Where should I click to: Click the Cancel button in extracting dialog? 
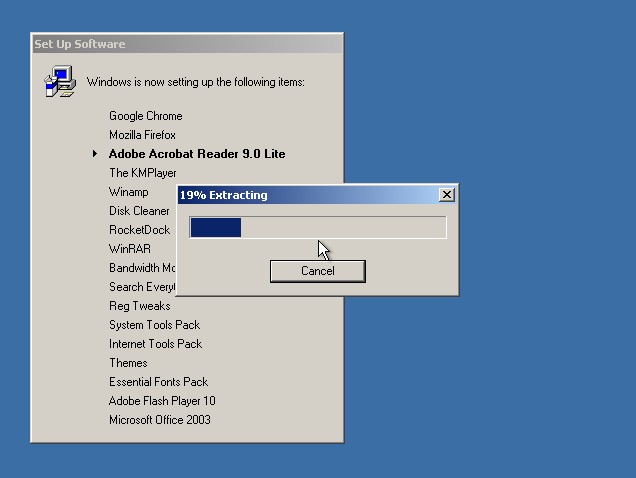pyautogui.click(x=318, y=271)
